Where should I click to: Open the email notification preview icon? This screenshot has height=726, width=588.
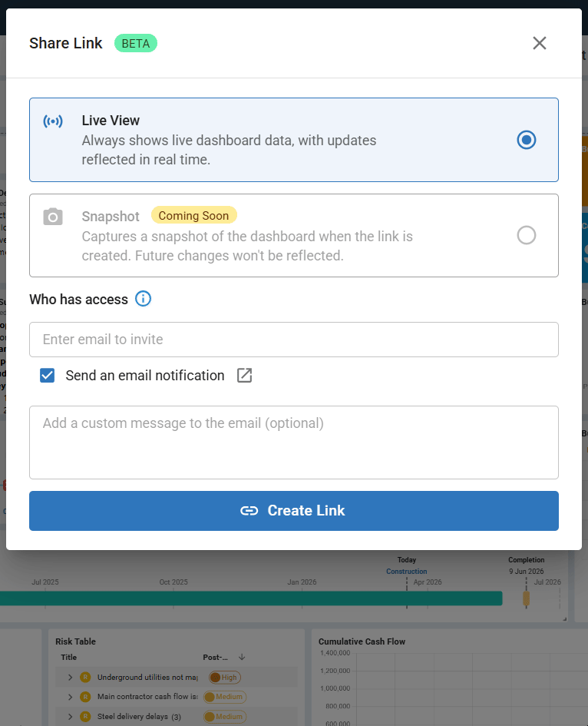pyautogui.click(x=244, y=376)
